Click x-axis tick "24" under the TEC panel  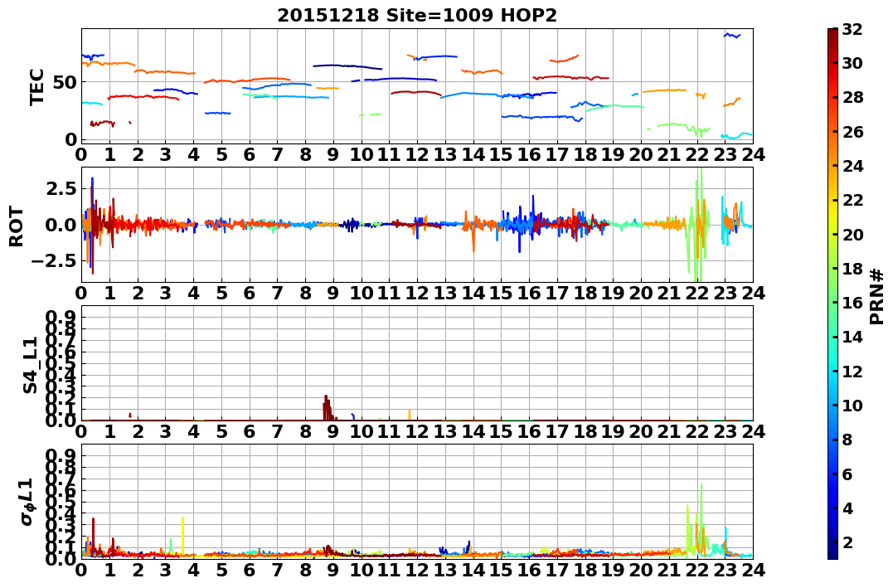tap(753, 154)
